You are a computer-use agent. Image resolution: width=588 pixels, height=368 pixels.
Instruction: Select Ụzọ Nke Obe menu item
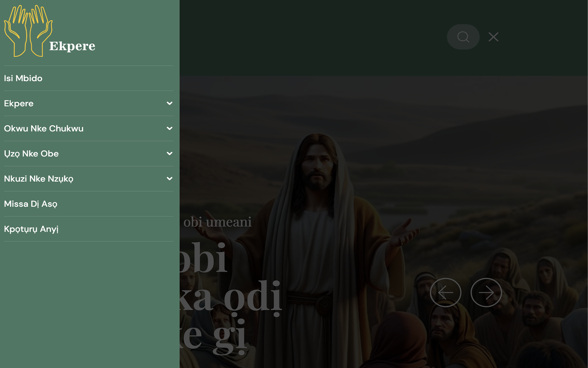click(x=31, y=154)
